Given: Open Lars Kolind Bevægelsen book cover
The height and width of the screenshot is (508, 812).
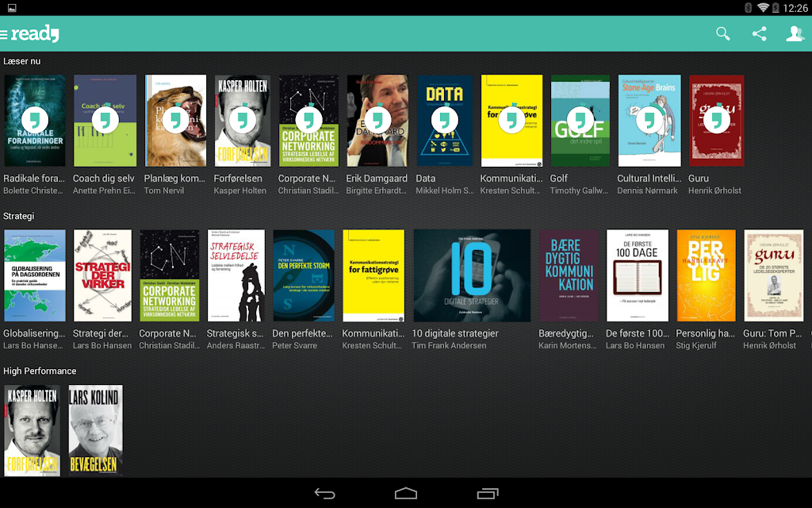Looking at the screenshot, I should (96, 430).
